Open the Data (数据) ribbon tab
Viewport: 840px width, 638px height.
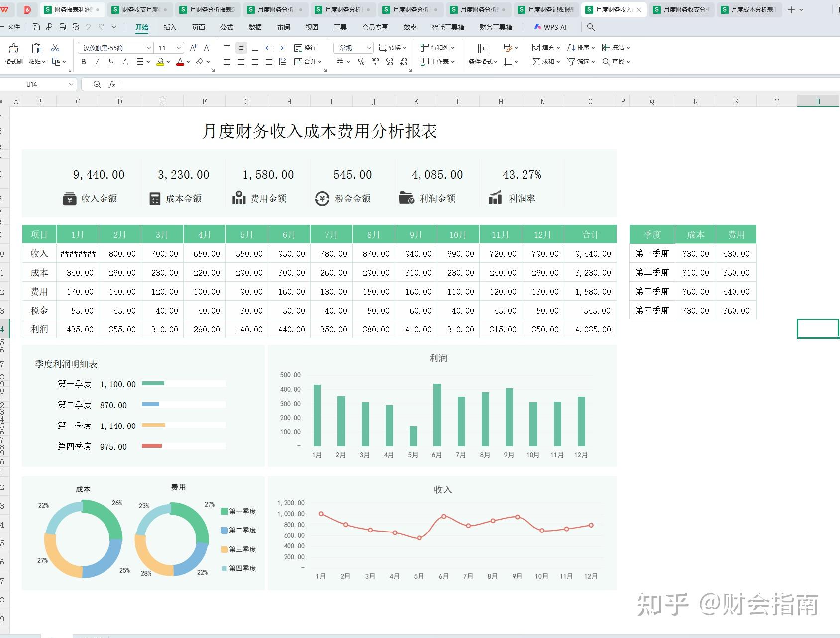point(255,27)
